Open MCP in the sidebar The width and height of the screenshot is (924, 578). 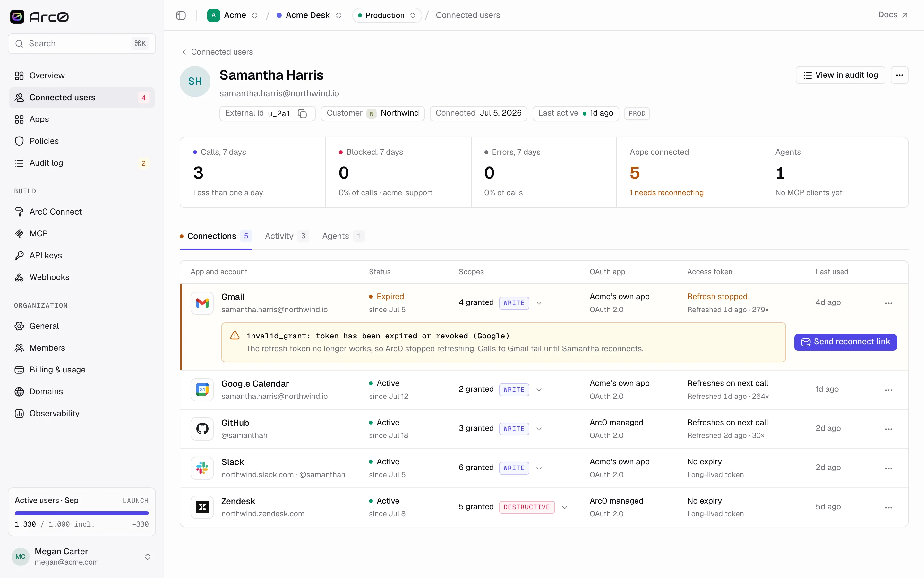point(82,233)
